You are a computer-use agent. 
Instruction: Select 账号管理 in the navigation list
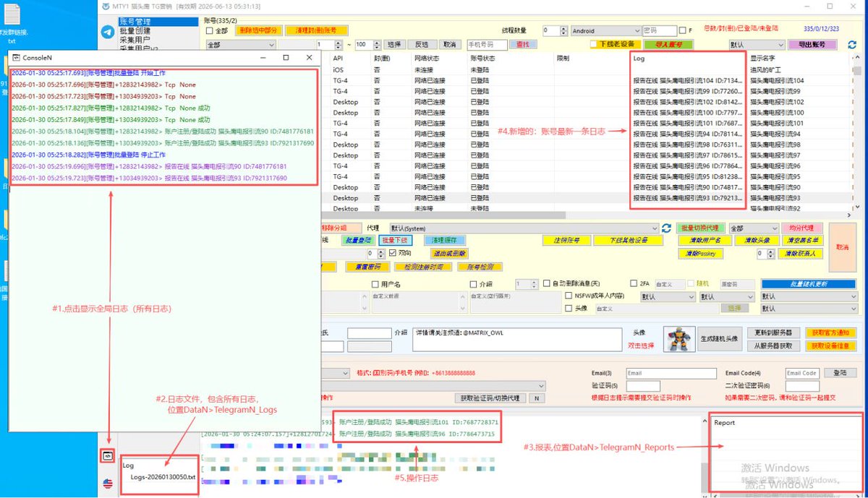(158, 22)
